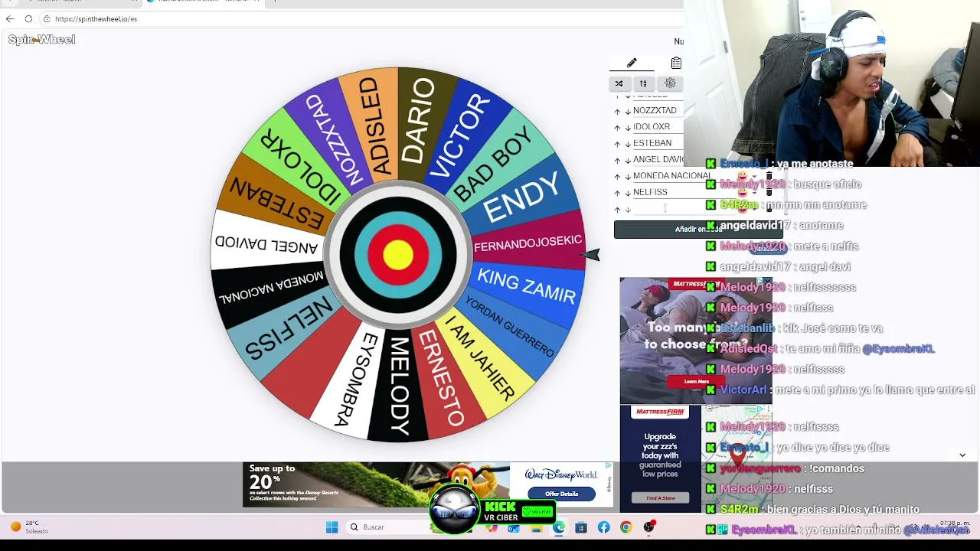
Task: Move NELFISS entry up
Action: (x=617, y=193)
